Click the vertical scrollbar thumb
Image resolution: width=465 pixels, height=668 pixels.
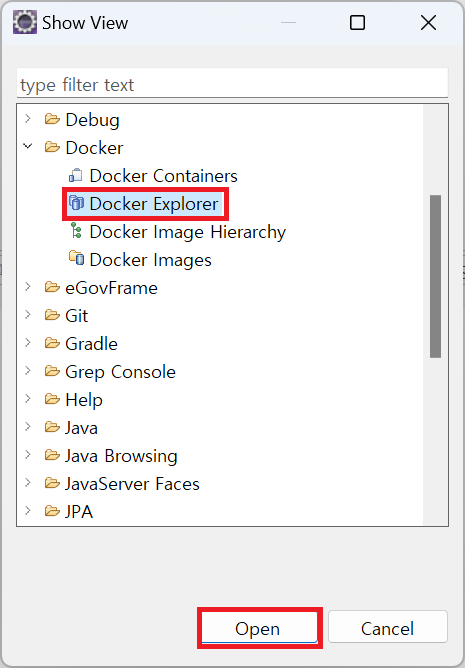click(x=435, y=276)
